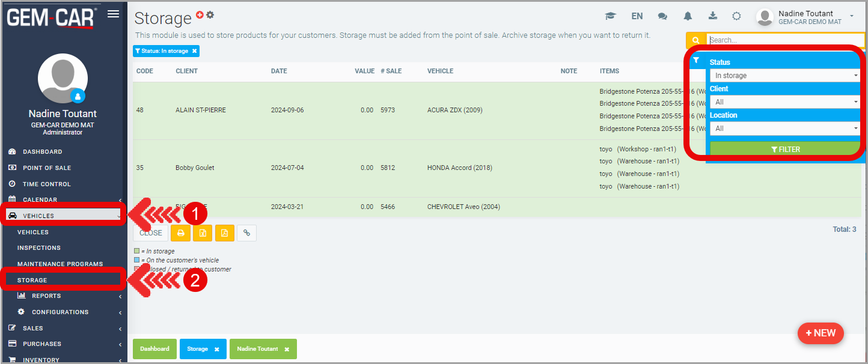Click the chain link icon button
The width and height of the screenshot is (868, 364).
tap(246, 233)
